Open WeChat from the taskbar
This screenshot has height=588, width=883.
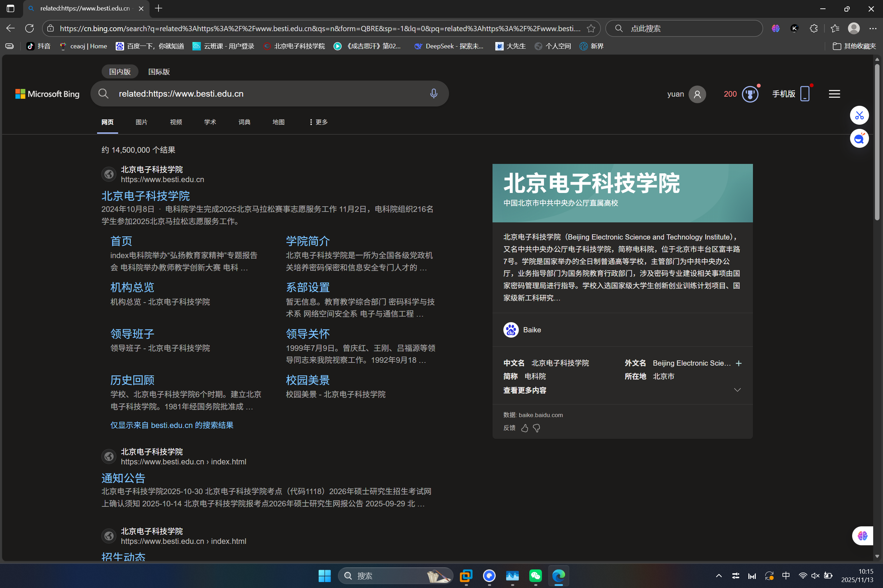coord(535,576)
